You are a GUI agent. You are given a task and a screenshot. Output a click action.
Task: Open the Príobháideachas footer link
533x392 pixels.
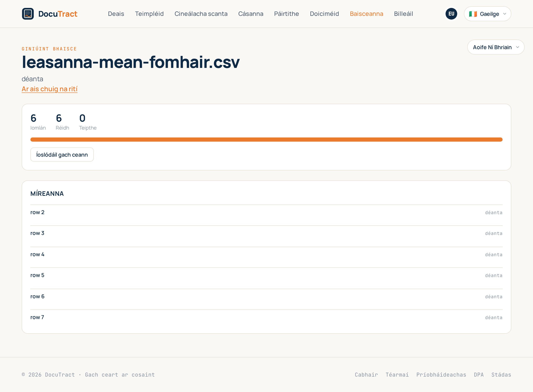441,375
